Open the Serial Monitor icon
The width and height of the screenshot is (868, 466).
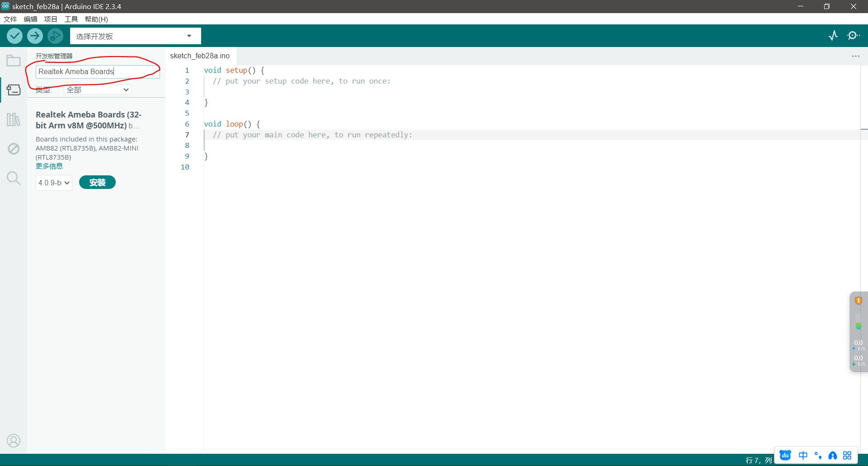854,36
